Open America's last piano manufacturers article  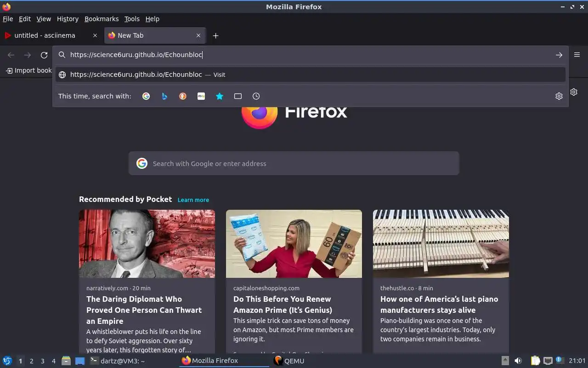coord(439,305)
